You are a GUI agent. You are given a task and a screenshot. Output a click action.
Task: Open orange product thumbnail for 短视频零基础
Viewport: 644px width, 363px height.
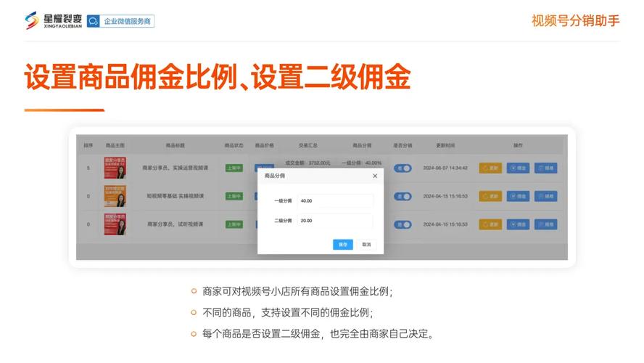point(115,196)
